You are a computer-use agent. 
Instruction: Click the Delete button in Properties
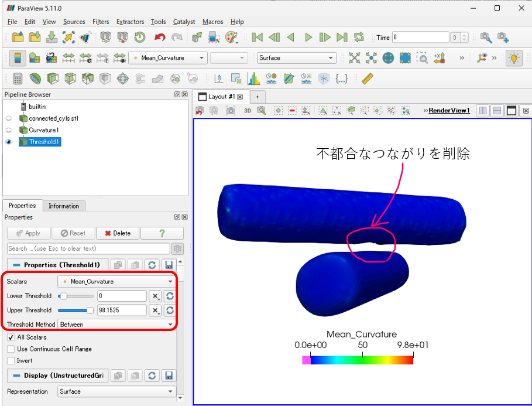coord(118,233)
